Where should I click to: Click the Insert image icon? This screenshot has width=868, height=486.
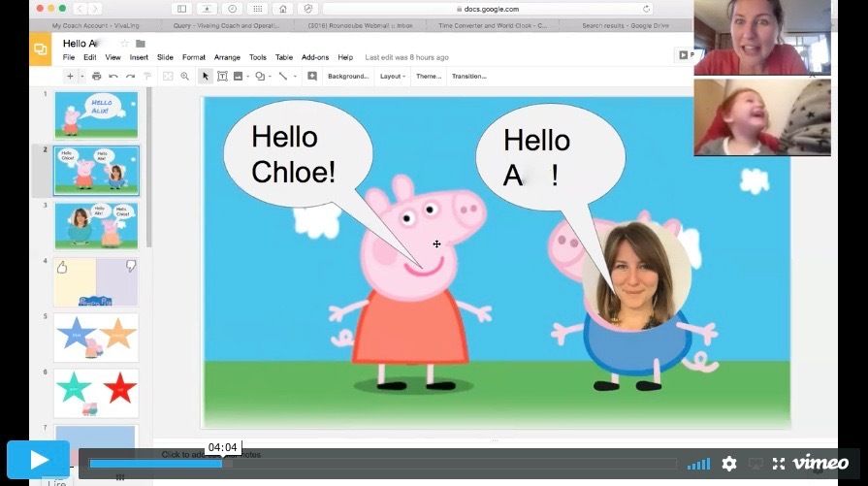pos(238,77)
